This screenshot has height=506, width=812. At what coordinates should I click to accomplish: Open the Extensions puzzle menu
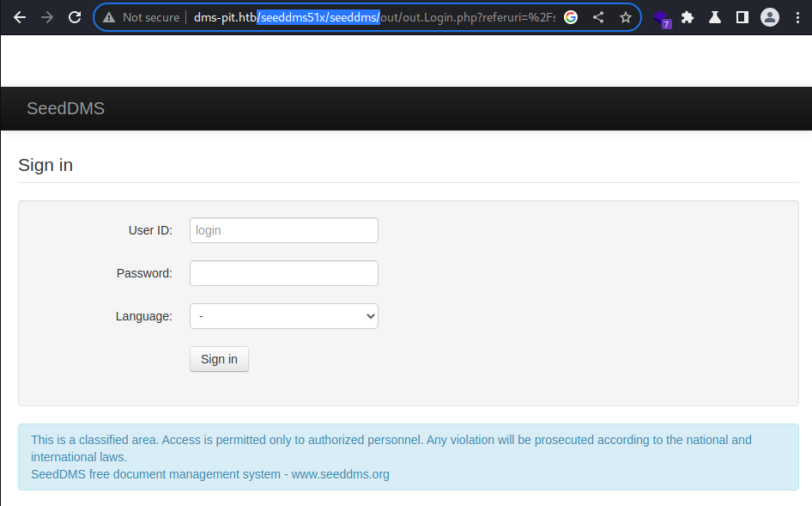688,18
